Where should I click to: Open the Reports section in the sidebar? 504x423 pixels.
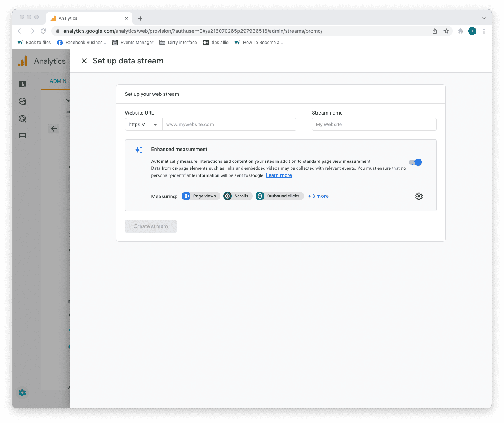tap(22, 84)
